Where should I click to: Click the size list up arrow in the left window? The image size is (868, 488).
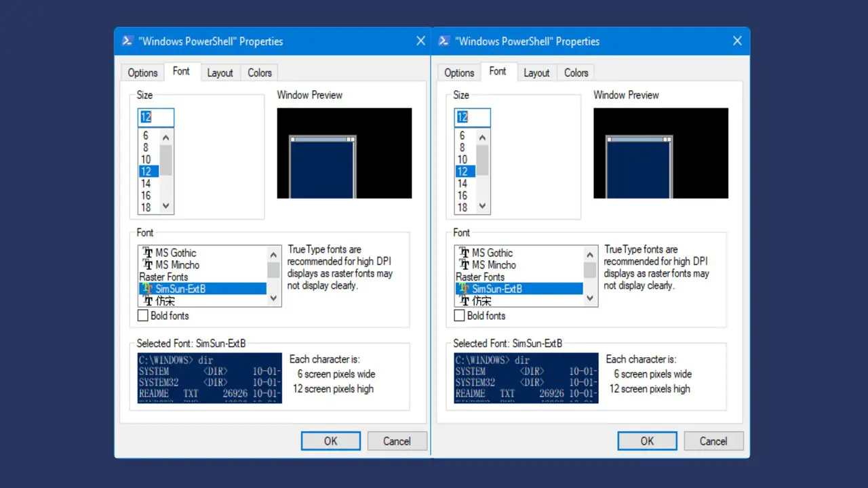pyautogui.click(x=166, y=137)
